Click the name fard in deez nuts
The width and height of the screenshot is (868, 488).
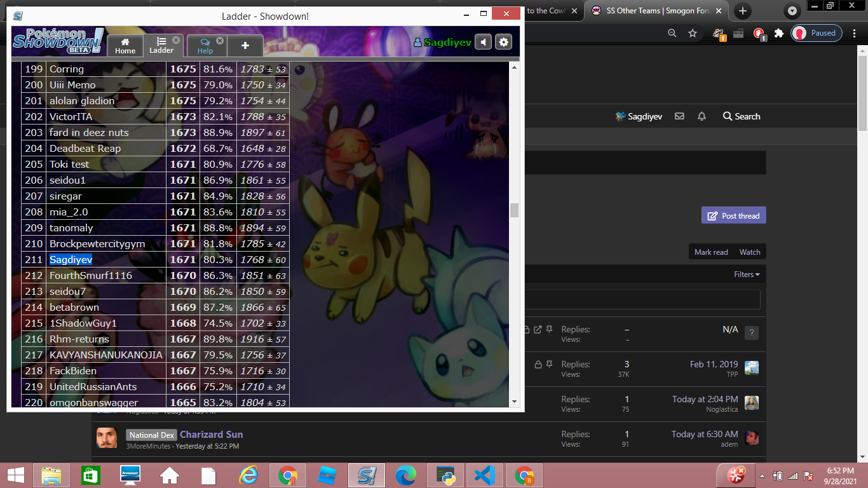tap(89, 133)
